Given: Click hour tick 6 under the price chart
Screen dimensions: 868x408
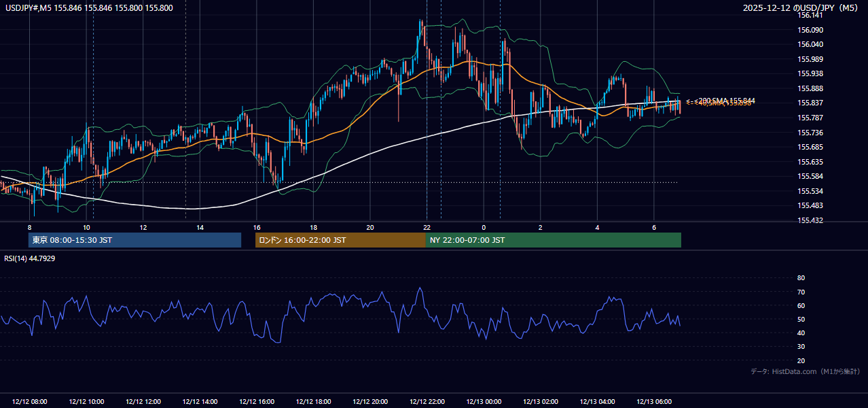Looking at the screenshot, I should 654,227.
